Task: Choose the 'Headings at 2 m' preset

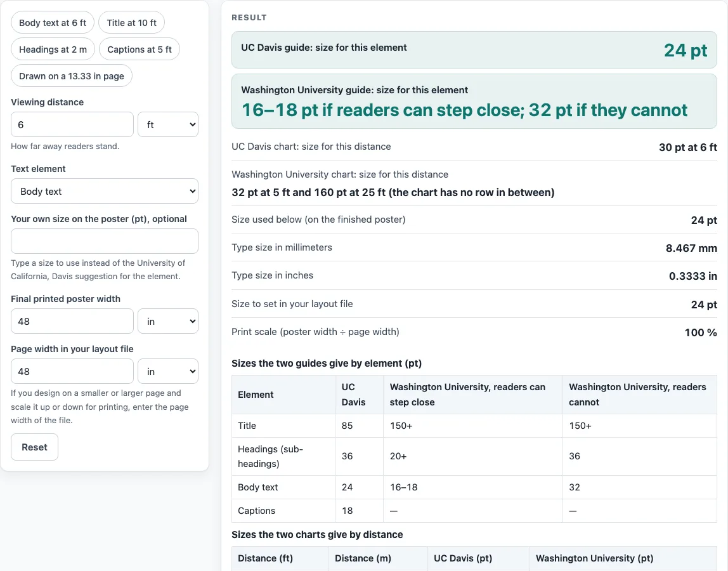Action: coord(53,49)
